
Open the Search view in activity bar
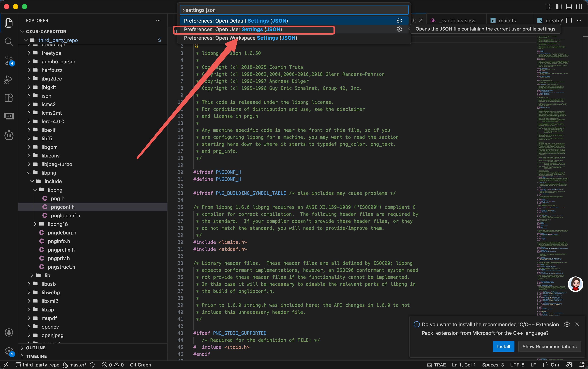(9, 41)
